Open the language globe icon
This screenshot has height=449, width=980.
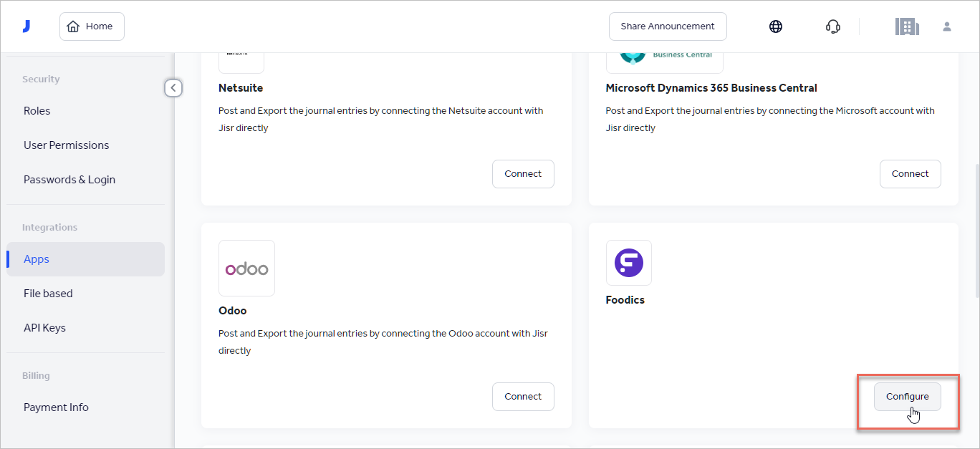click(x=775, y=26)
